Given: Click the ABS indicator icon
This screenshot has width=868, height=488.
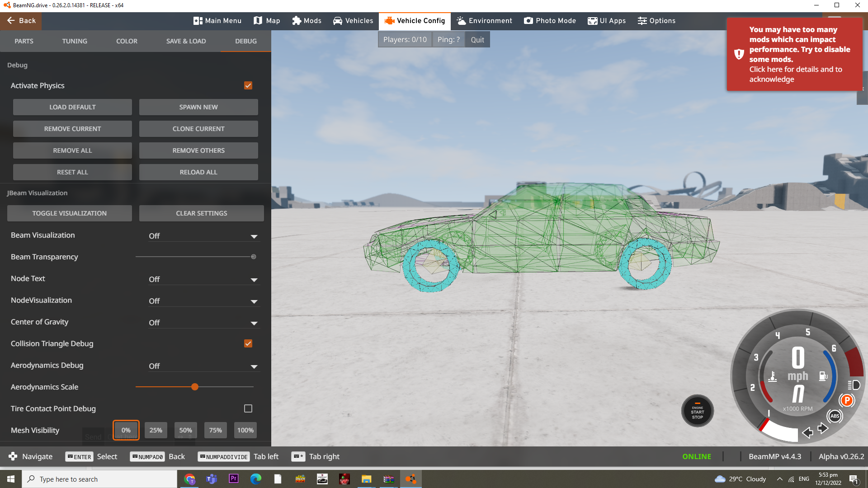Looking at the screenshot, I should 835,416.
